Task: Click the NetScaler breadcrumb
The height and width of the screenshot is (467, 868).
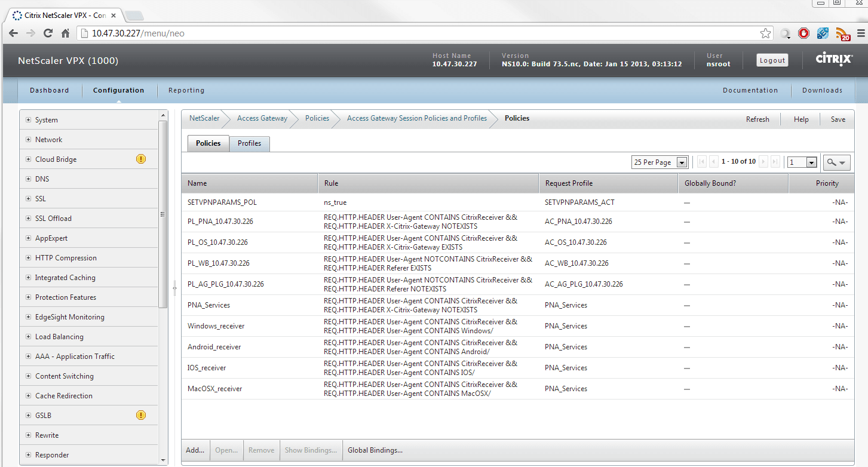Action: coord(204,118)
